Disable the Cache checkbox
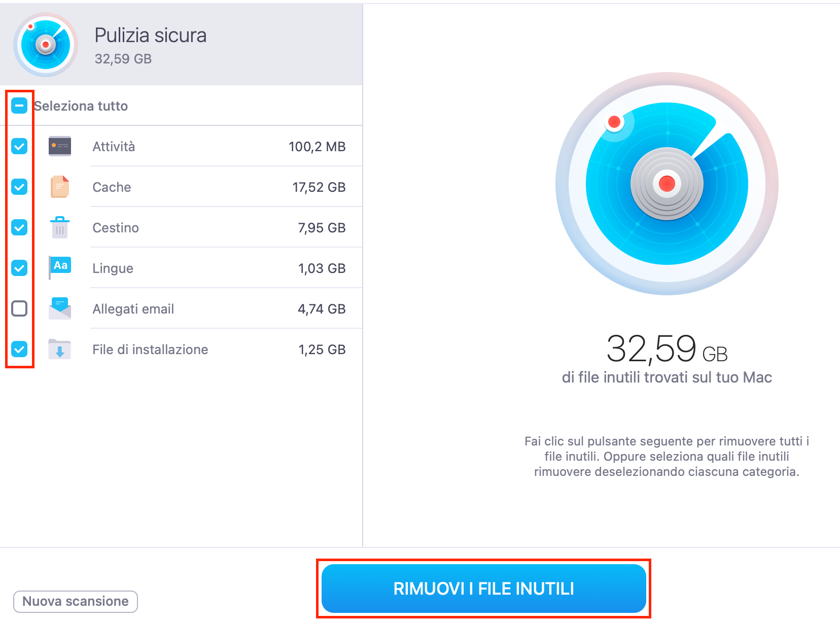This screenshot has width=840, height=621. click(19, 187)
